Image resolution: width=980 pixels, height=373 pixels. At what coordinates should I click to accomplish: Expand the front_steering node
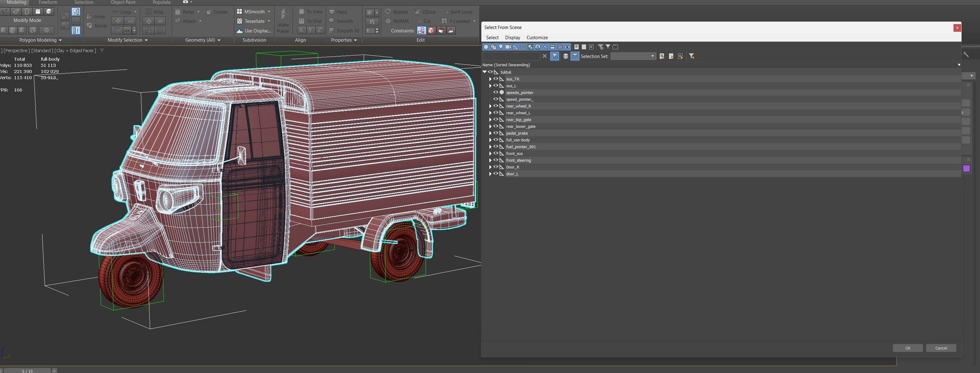pyautogui.click(x=491, y=160)
